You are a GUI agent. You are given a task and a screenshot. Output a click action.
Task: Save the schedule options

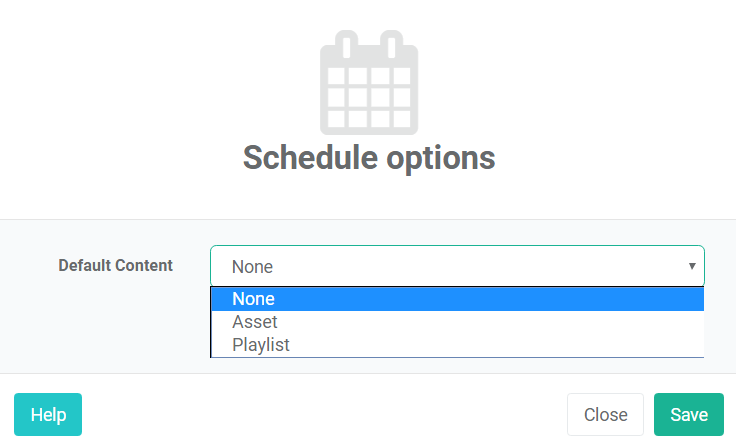(x=689, y=415)
